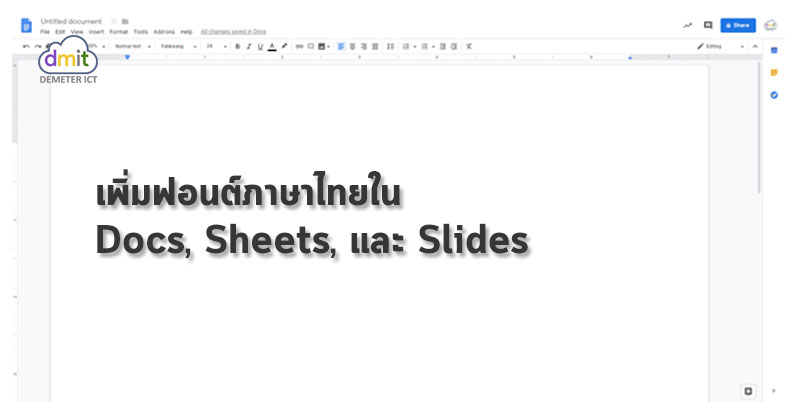Select center align
800x420 pixels.
click(x=353, y=46)
